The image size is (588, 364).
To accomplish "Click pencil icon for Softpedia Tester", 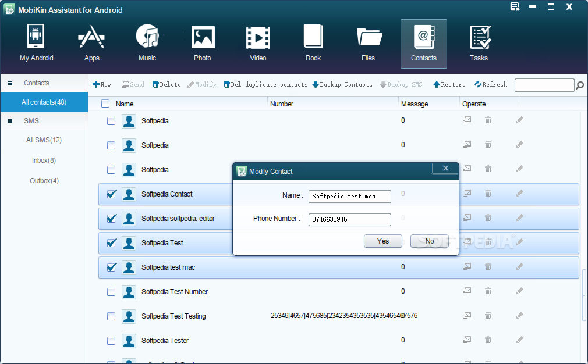I will pyautogui.click(x=519, y=340).
